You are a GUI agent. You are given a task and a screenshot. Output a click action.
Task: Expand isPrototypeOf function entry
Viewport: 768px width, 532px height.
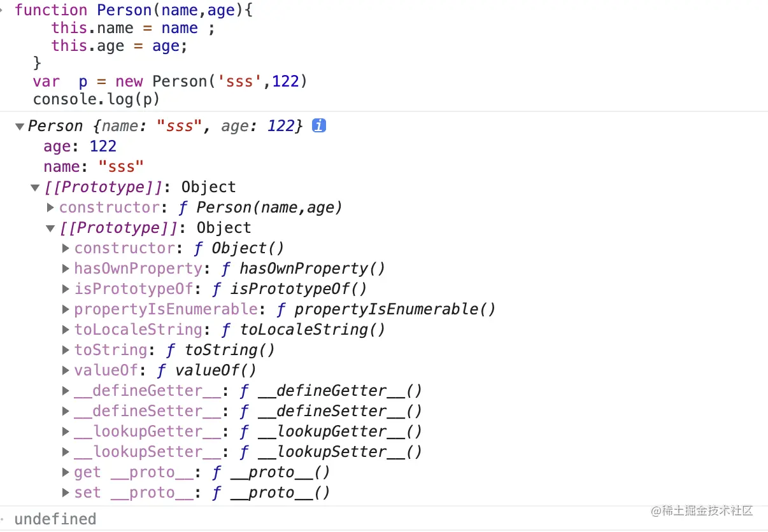pos(66,289)
